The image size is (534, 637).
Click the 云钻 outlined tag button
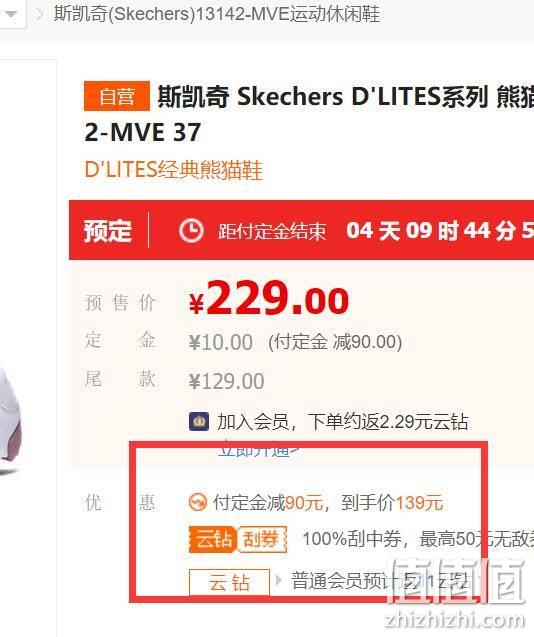(229, 583)
